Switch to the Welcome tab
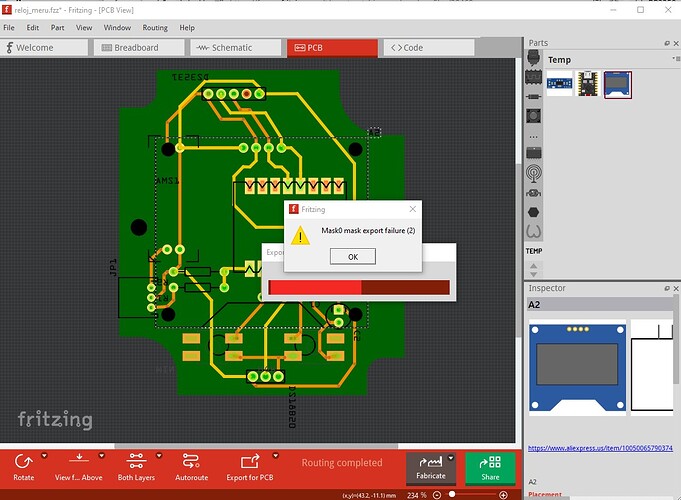The height and width of the screenshot is (500, 681). 44,47
